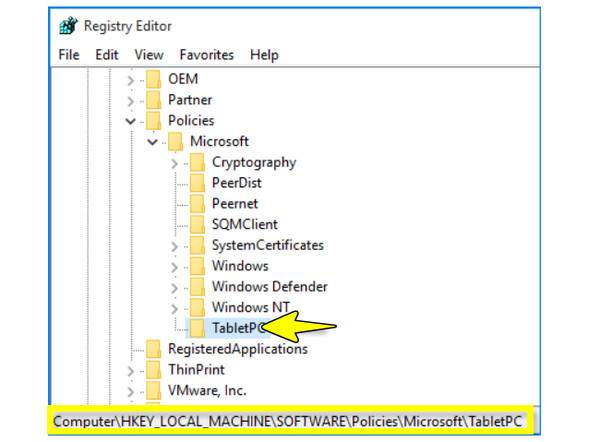This screenshot has height=442, width=600.
Task: Click the Microsoft folder icon
Action: [x=176, y=141]
